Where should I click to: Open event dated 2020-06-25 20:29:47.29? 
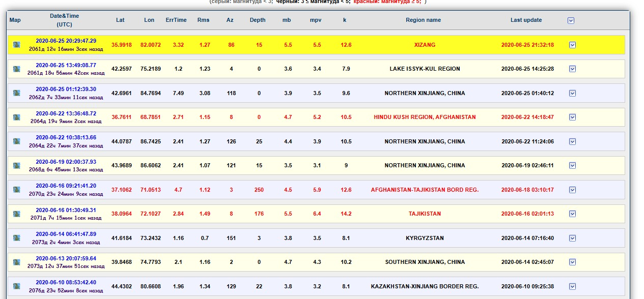[x=66, y=41]
